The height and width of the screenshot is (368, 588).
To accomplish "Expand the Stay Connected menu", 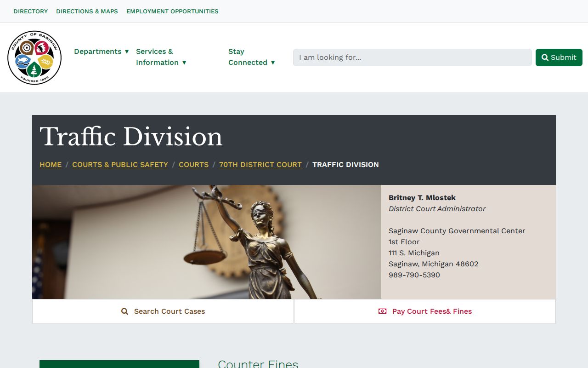I will (x=252, y=57).
